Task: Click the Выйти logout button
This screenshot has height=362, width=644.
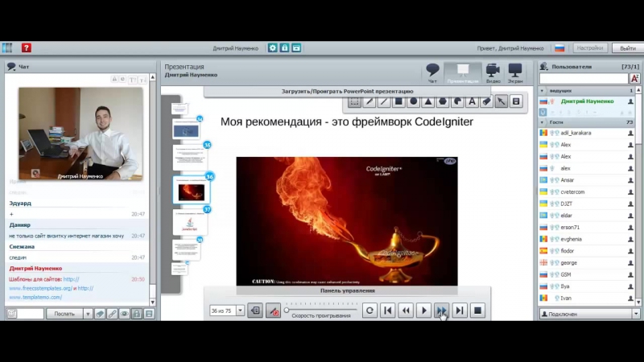Action: tap(628, 48)
